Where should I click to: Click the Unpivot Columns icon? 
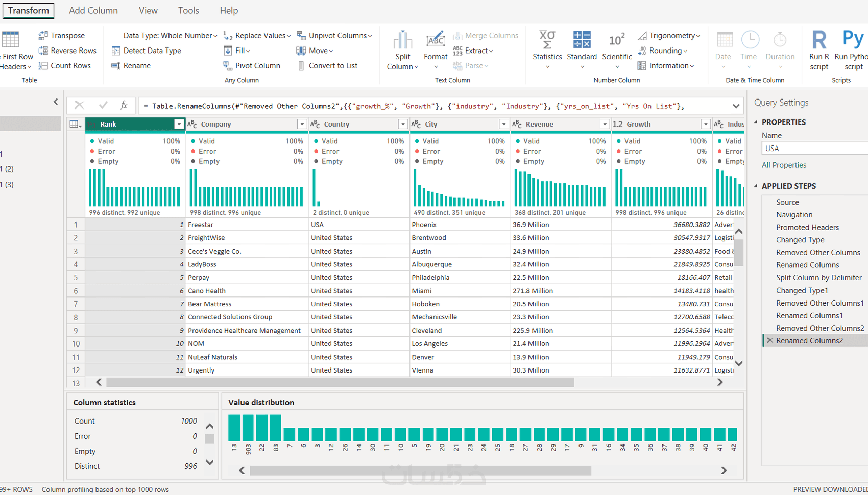tap(301, 35)
